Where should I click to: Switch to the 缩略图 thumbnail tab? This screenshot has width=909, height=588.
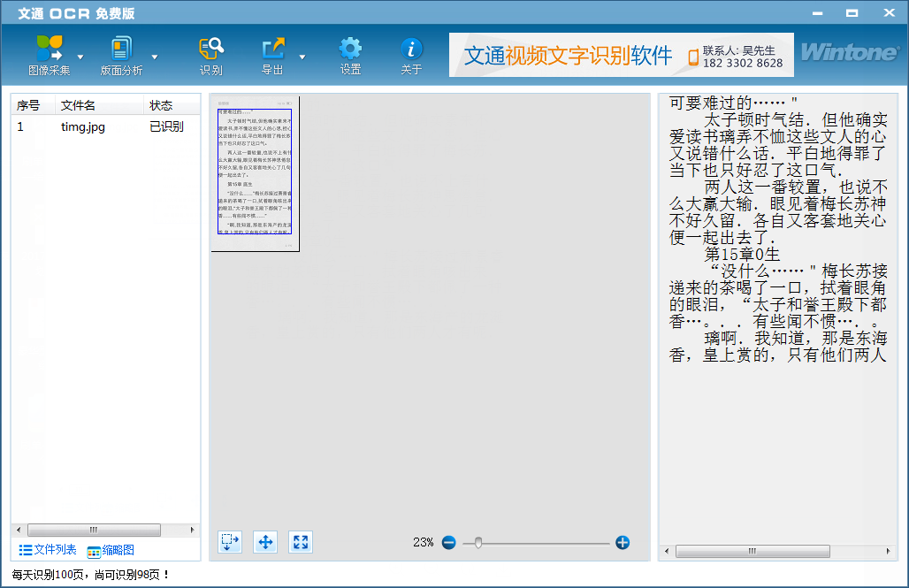coord(111,550)
